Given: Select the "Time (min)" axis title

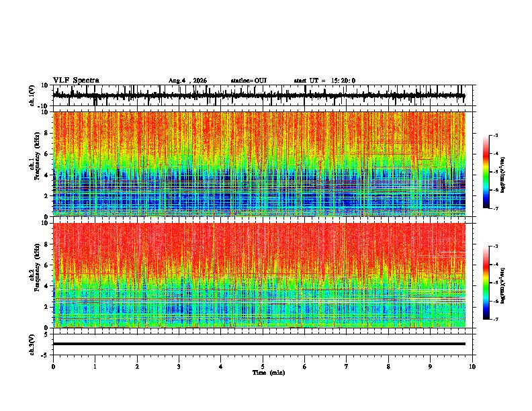Looking at the screenshot, I should [269, 373].
